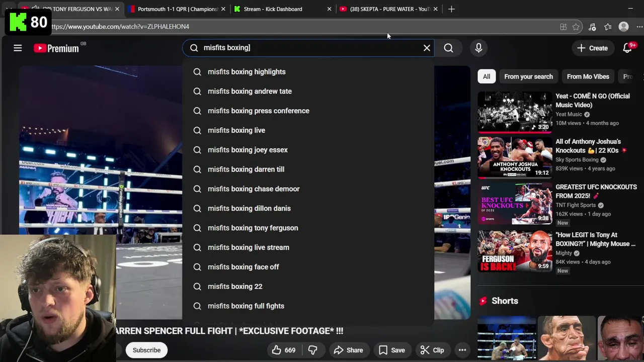Open Anthony Joshua's Knockouts video thumbnail
The height and width of the screenshot is (362, 644).
[x=515, y=158]
